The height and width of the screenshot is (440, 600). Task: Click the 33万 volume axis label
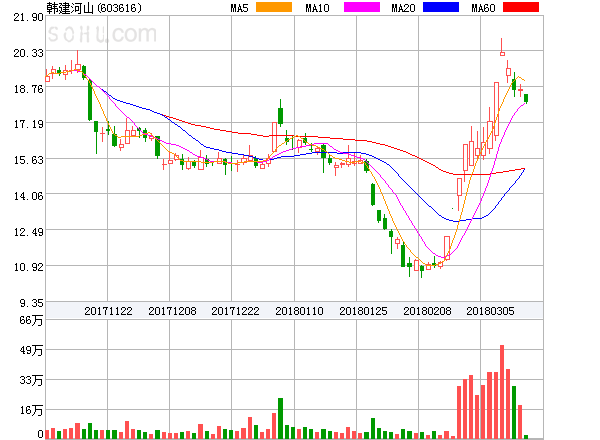(x=31, y=380)
